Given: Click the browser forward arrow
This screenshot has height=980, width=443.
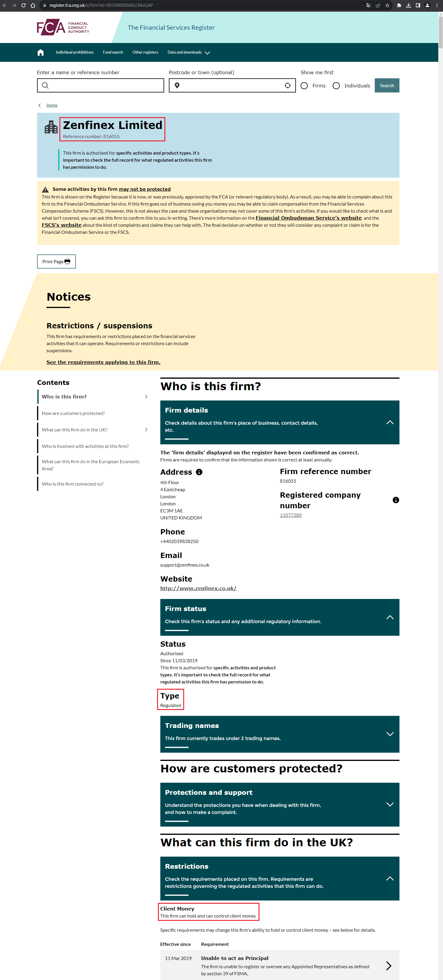Looking at the screenshot, I should pos(14,5).
